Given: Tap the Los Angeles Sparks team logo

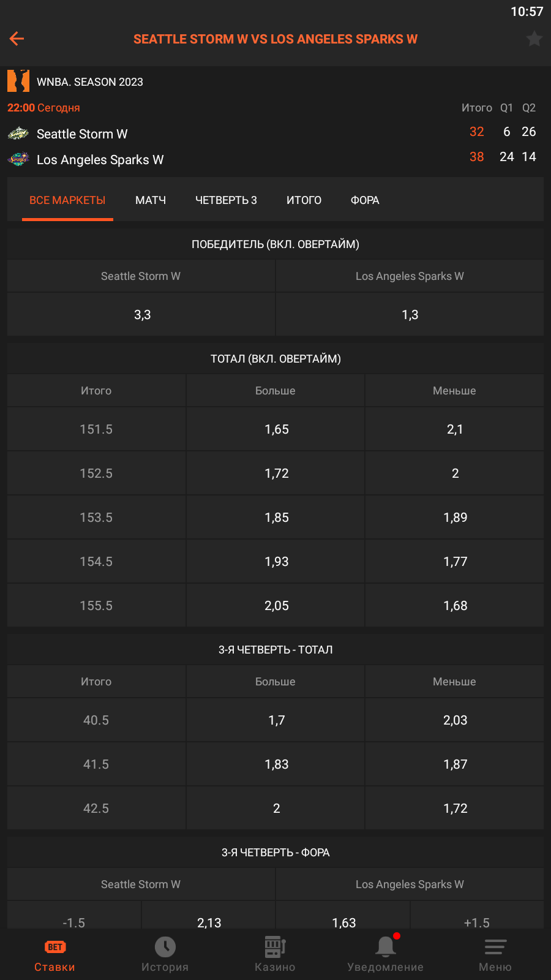Looking at the screenshot, I should pyautogui.click(x=18, y=159).
